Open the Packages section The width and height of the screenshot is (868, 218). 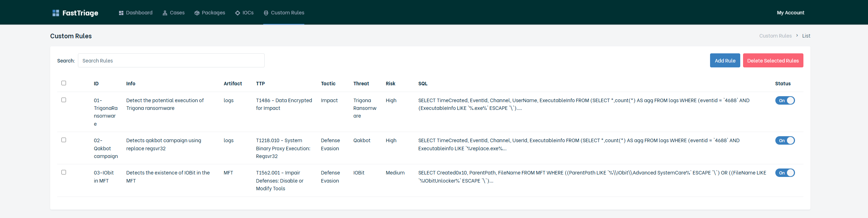pos(210,13)
